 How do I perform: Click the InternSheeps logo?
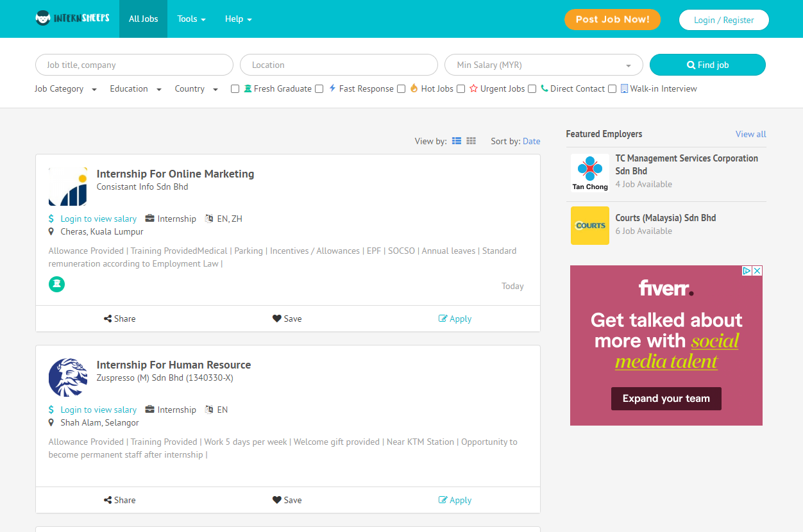point(72,19)
